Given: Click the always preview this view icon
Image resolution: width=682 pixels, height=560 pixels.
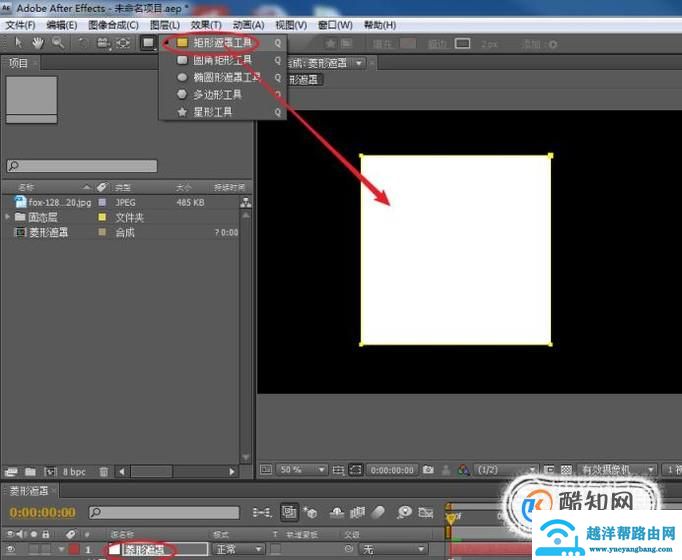Looking at the screenshot, I should 266,470.
